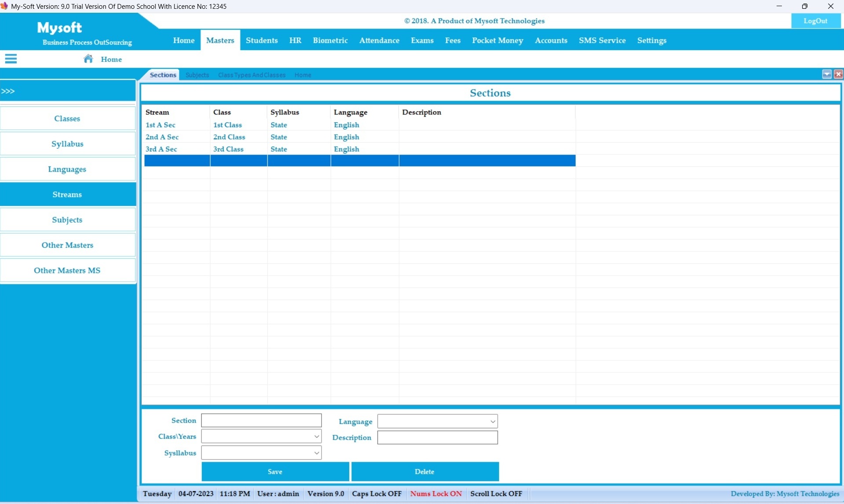
Task: Expand the sidebar arrows header
Action: 8,91
